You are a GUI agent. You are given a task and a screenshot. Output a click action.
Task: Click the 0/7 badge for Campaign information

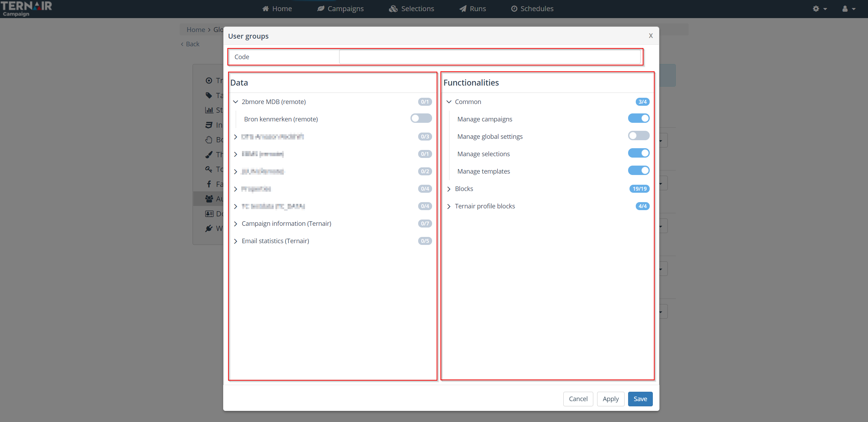coord(425,224)
